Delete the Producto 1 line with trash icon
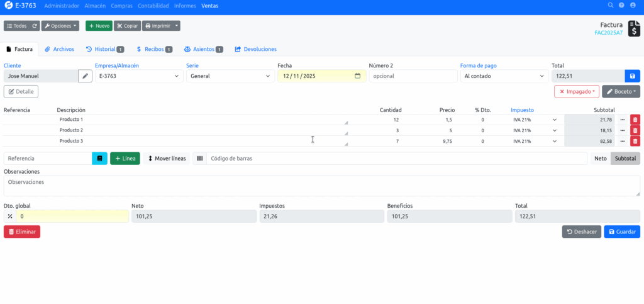 (x=635, y=120)
